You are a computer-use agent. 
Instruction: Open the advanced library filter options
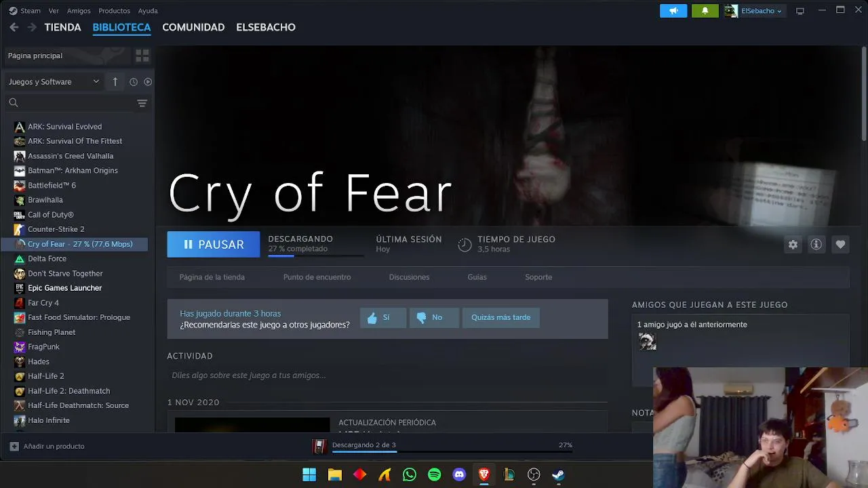(142, 103)
